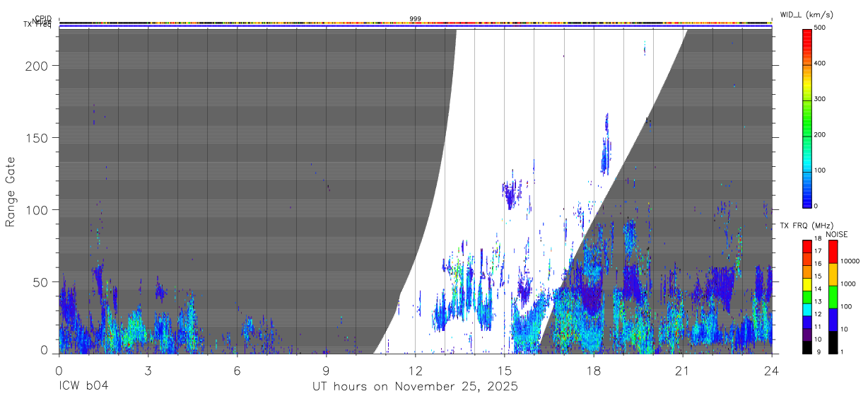The height and width of the screenshot is (401, 868).
Task: Click the ICW b04 radar beam label
Action: (x=83, y=387)
